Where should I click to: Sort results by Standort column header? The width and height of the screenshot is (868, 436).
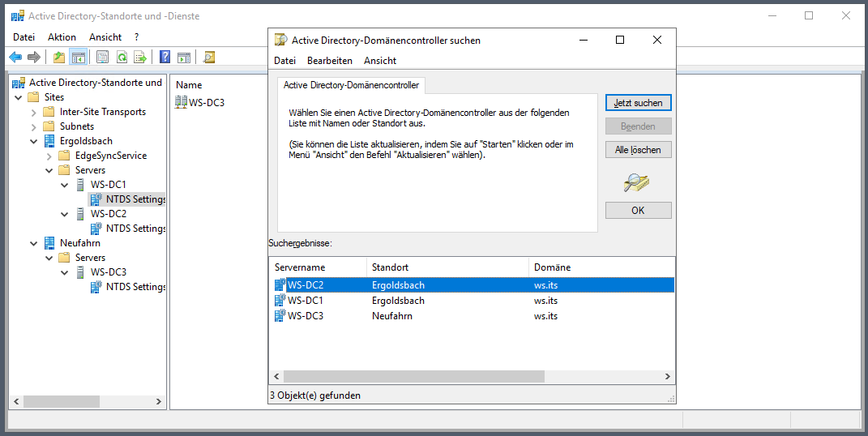click(447, 267)
